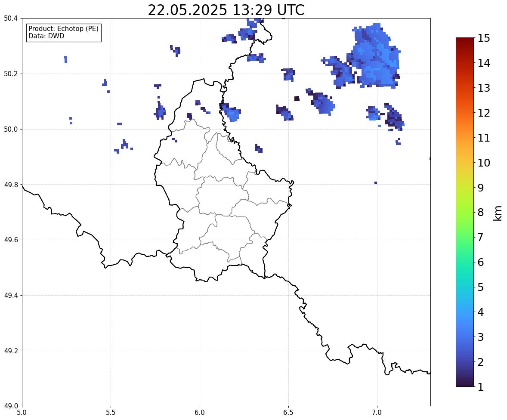Image resolution: width=507 pixels, height=420 pixels.
Task: Click the colorbar tick label 5
Action: 481,287
